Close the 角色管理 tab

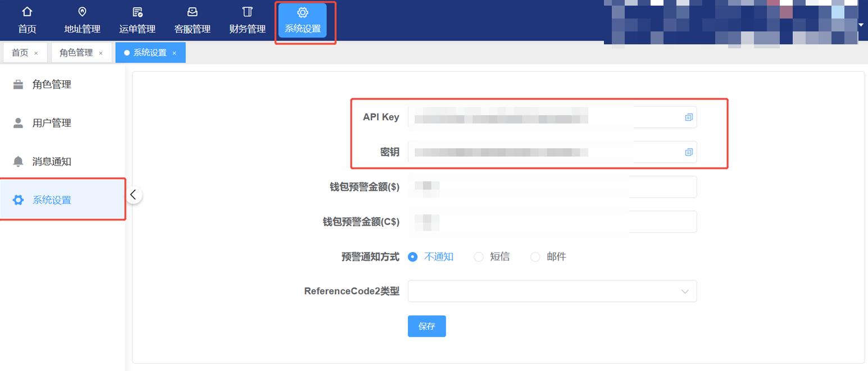(x=101, y=53)
